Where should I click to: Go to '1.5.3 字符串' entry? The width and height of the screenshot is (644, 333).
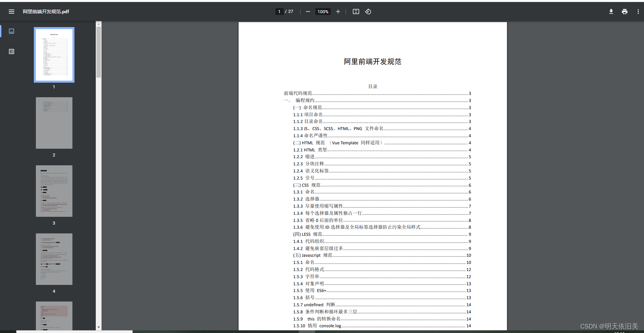click(x=382, y=276)
